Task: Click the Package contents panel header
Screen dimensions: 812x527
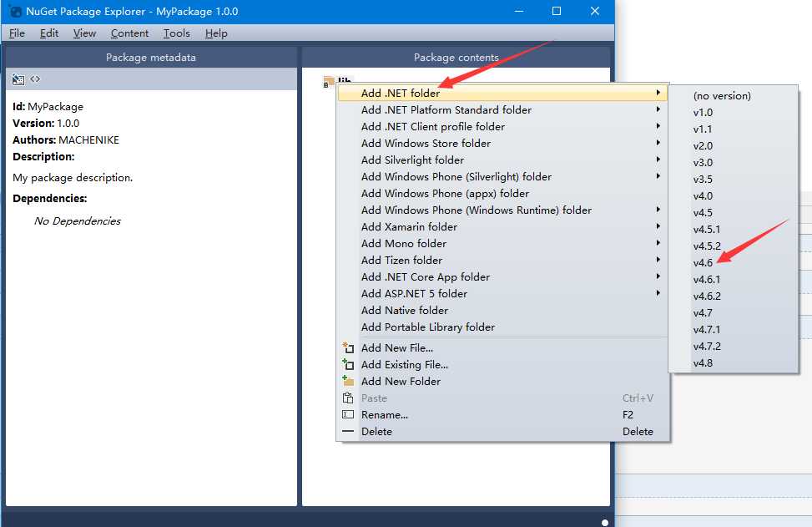Action: pos(456,58)
